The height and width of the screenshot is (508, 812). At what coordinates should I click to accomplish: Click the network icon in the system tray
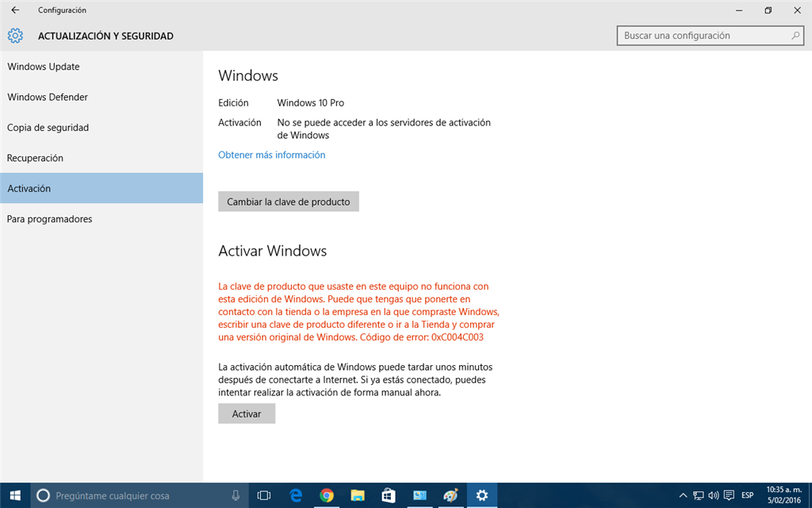pyautogui.click(x=699, y=495)
